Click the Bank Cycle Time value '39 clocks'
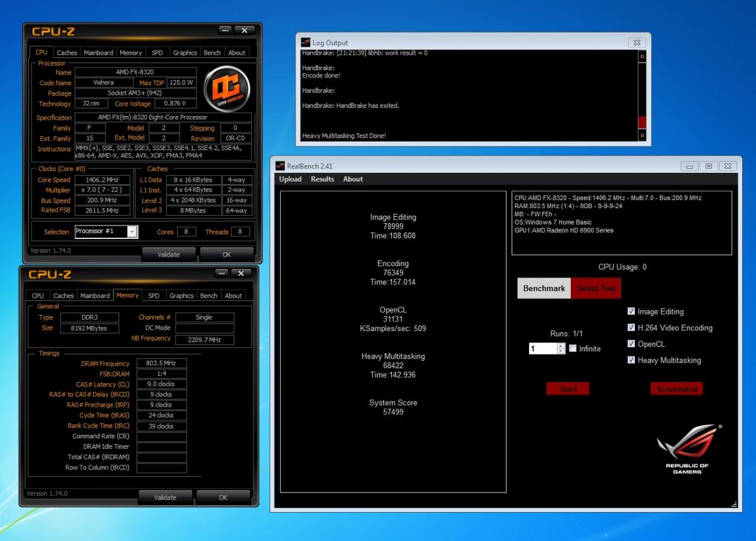Viewport: 756px width, 541px height. click(161, 426)
